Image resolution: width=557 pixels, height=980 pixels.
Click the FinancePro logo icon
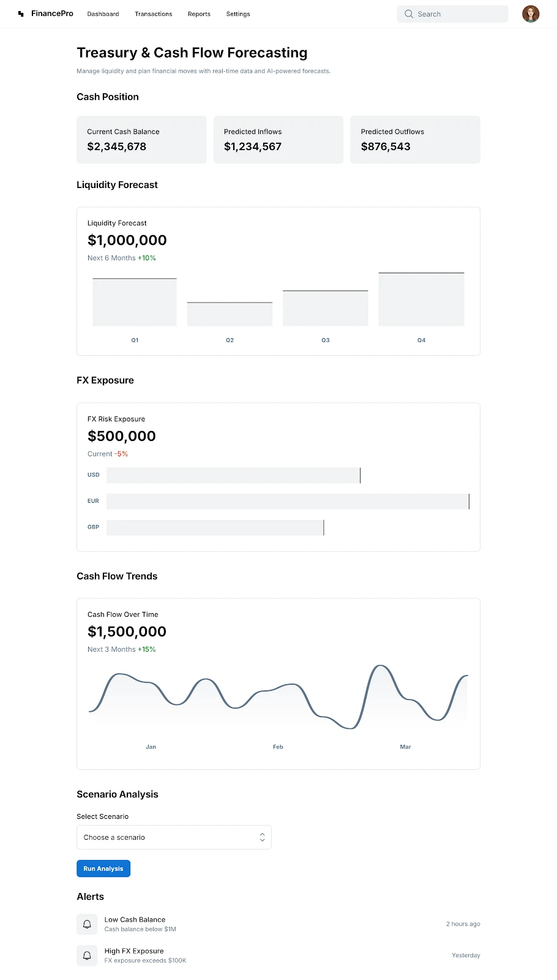[x=21, y=13]
